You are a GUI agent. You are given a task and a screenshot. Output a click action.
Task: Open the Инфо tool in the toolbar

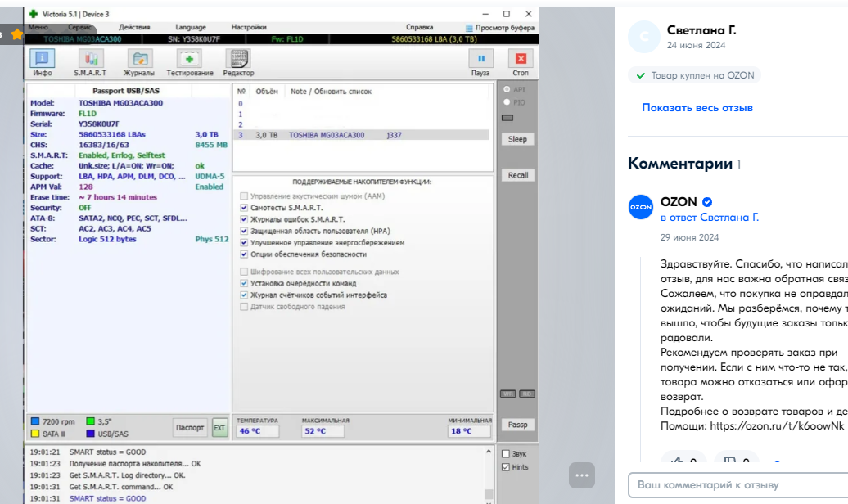[x=43, y=61]
